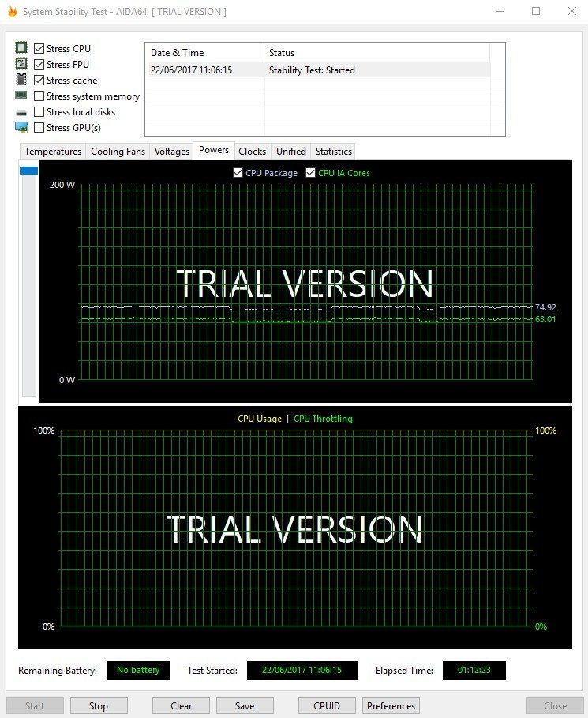Viewport: 588px width, 718px height.
Task: Click the graph vertical scale slider thumb
Action: click(x=29, y=171)
